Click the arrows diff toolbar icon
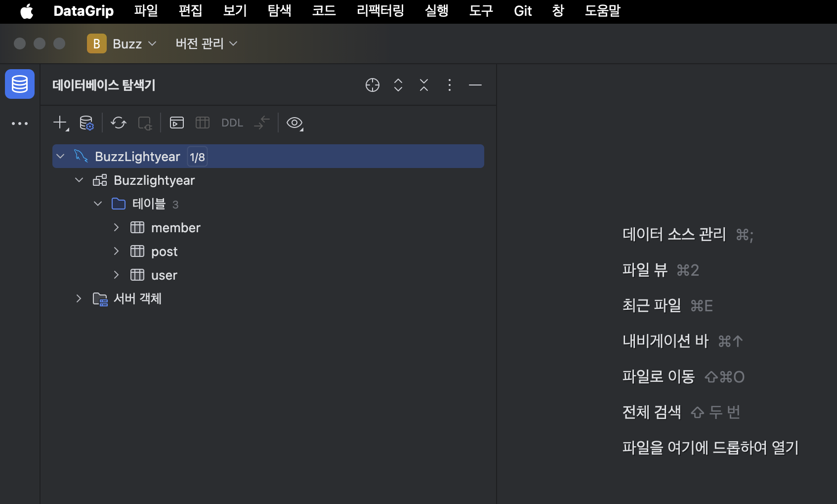Screen dimensions: 837x504 pos(262,123)
